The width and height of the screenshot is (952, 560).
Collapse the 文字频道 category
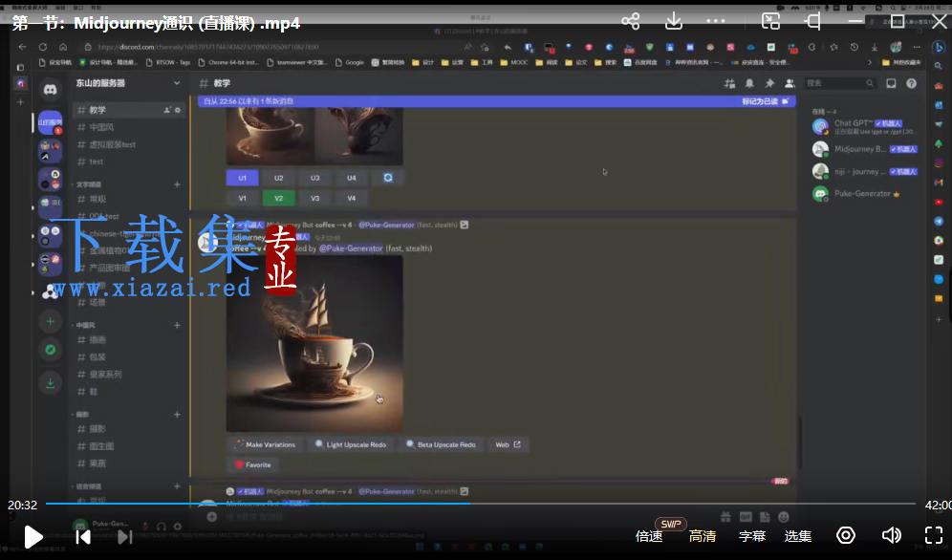point(88,183)
